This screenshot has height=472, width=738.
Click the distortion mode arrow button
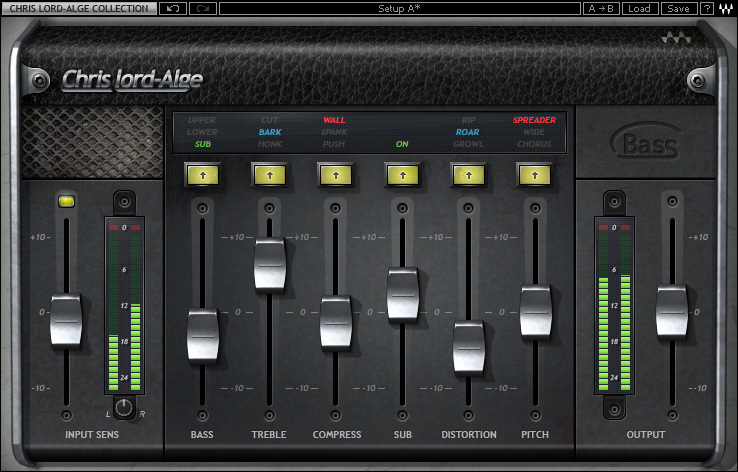[469, 176]
